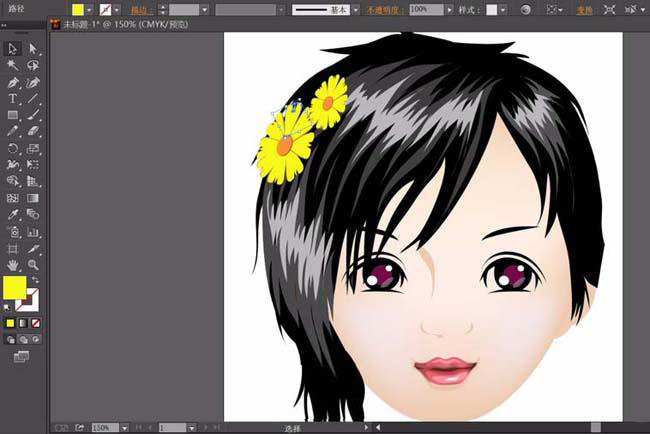Select the Zoom magnifier tool
This screenshot has height=434, width=650.
click(32, 265)
